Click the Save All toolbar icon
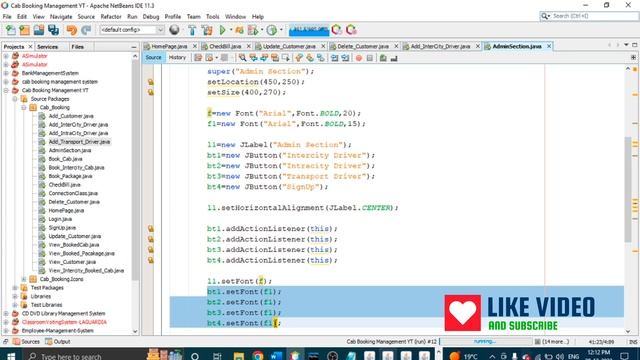 [x=53, y=30]
